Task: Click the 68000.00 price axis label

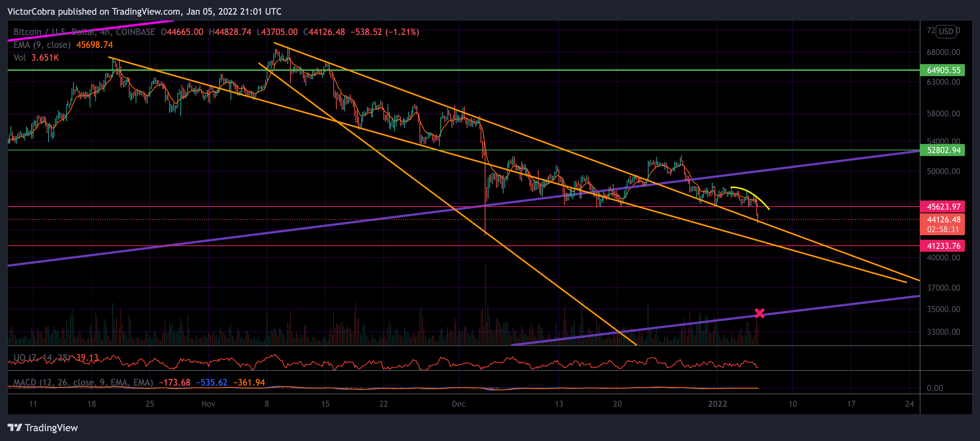Action: click(943, 52)
